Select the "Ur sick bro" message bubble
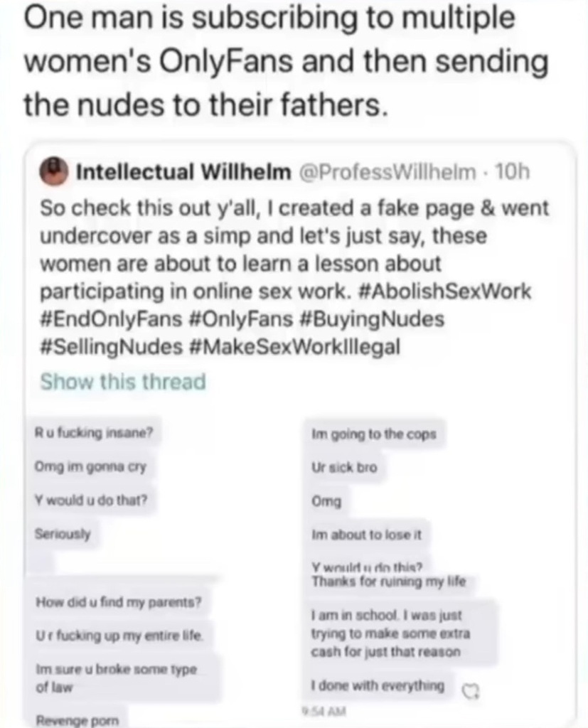 [x=345, y=467]
